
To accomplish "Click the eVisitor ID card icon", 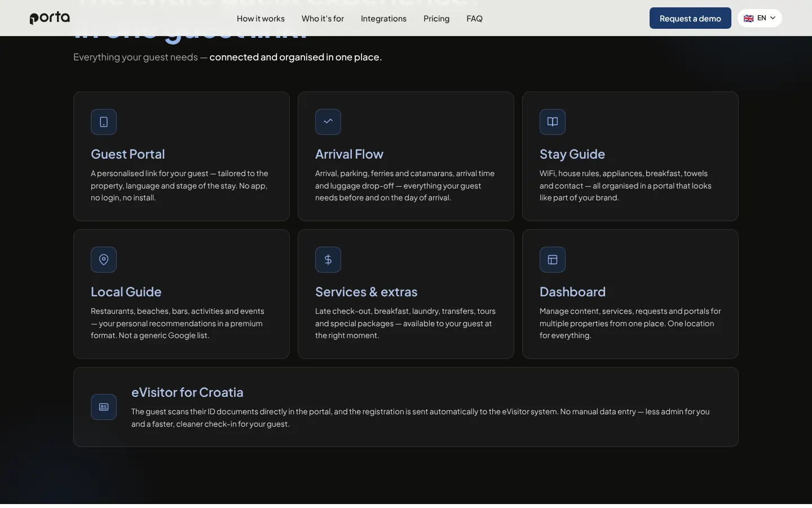I will 104,407.
